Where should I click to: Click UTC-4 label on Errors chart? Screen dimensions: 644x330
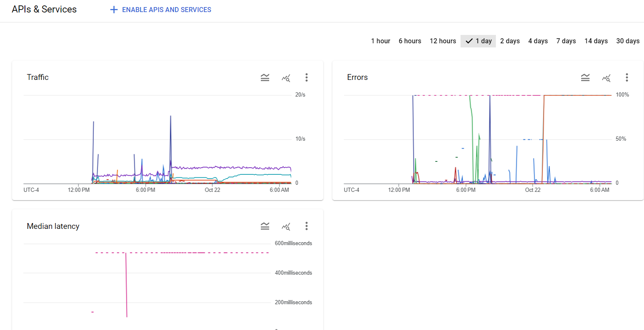[352, 190]
